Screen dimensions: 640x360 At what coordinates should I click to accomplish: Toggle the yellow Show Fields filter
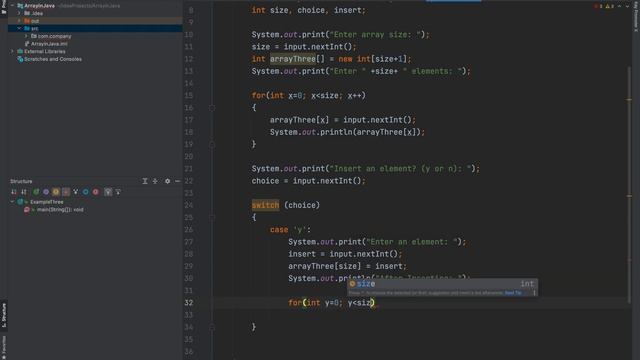pyautogui.click(x=56, y=192)
